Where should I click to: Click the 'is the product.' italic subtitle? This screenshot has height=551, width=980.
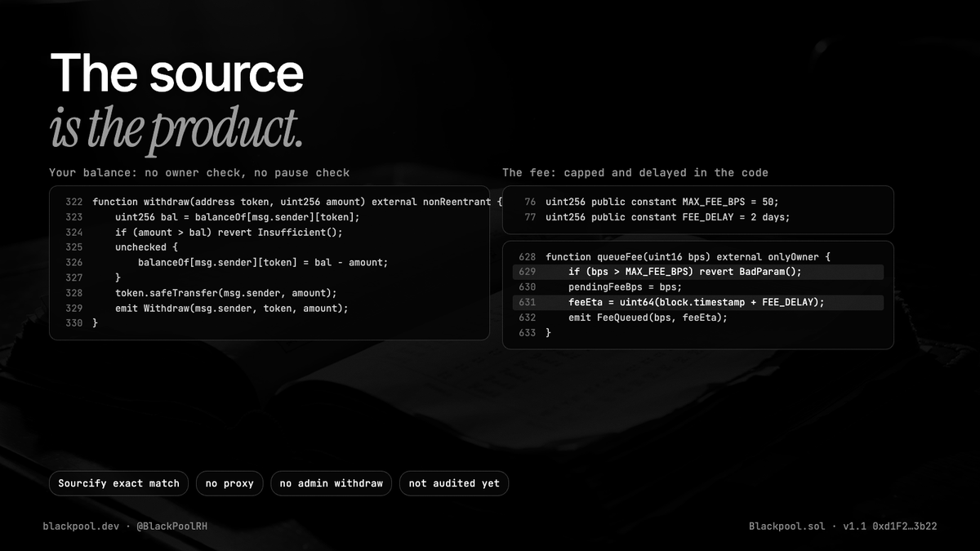tap(176, 128)
